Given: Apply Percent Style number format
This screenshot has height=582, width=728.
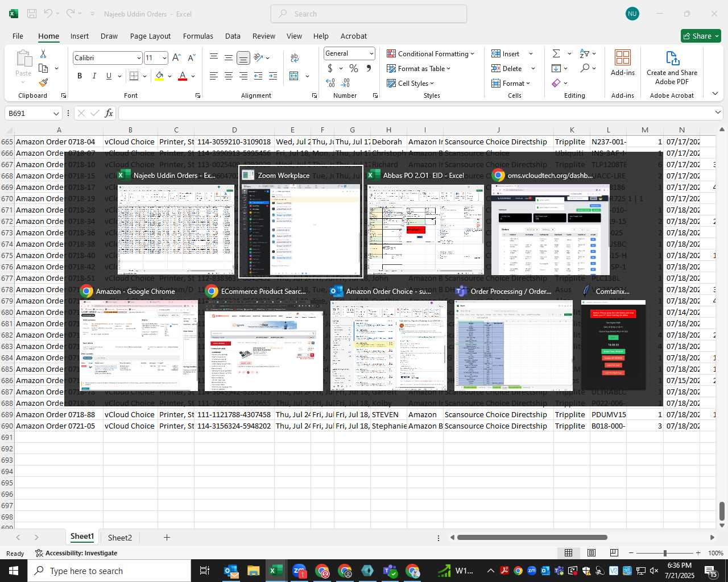Looking at the screenshot, I should coord(354,68).
